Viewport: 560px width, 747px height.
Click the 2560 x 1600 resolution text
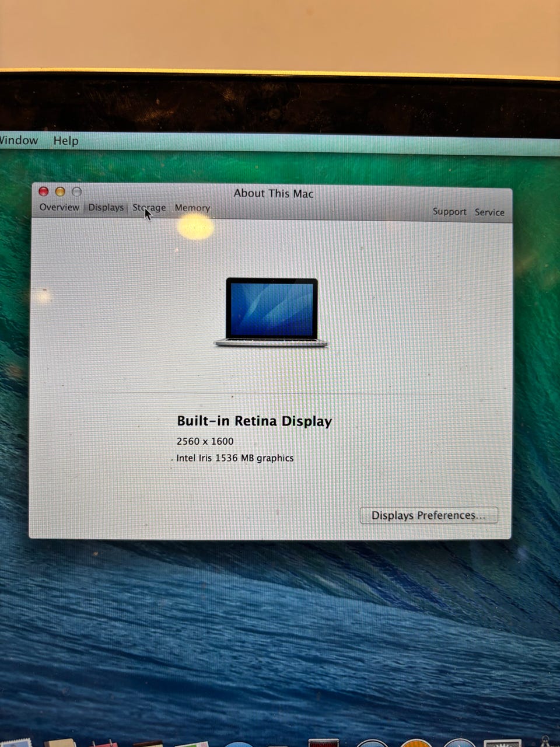[205, 441]
